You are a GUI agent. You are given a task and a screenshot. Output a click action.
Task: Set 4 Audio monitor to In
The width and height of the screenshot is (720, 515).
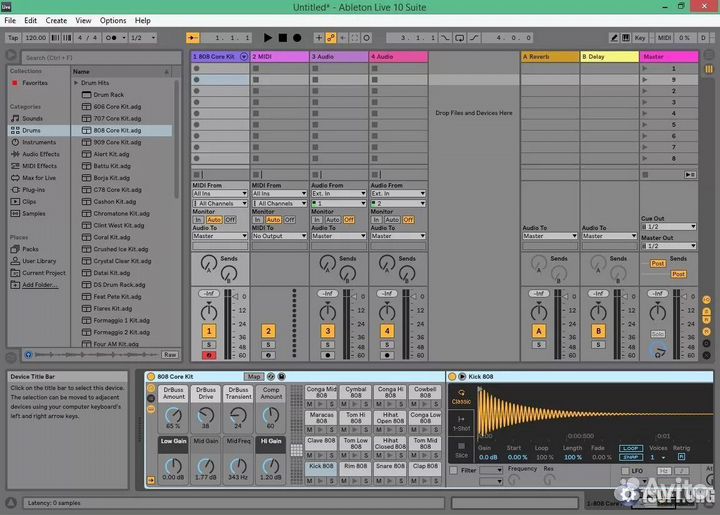(x=376, y=220)
